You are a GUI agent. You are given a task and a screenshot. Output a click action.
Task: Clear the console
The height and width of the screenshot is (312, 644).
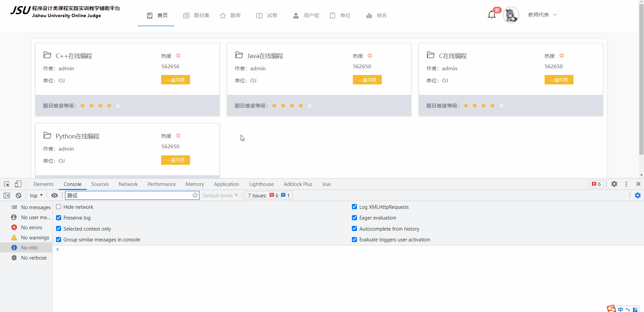coord(18,195)
